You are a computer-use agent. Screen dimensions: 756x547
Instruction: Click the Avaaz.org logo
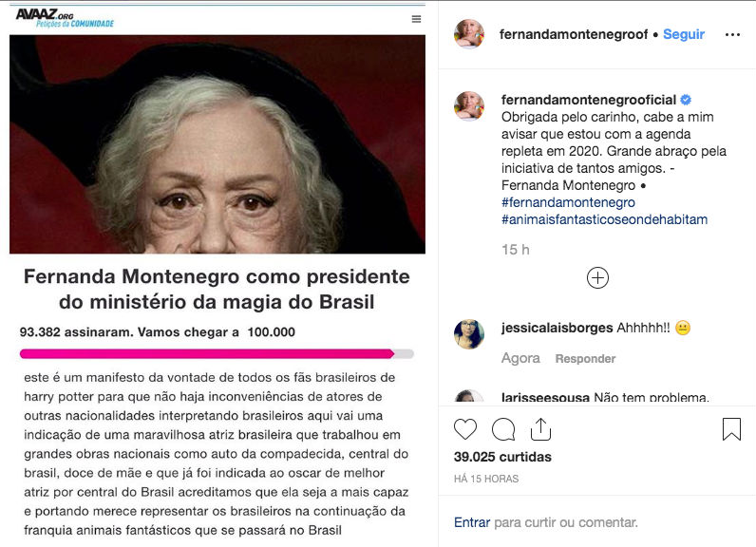tap(65, 18)
